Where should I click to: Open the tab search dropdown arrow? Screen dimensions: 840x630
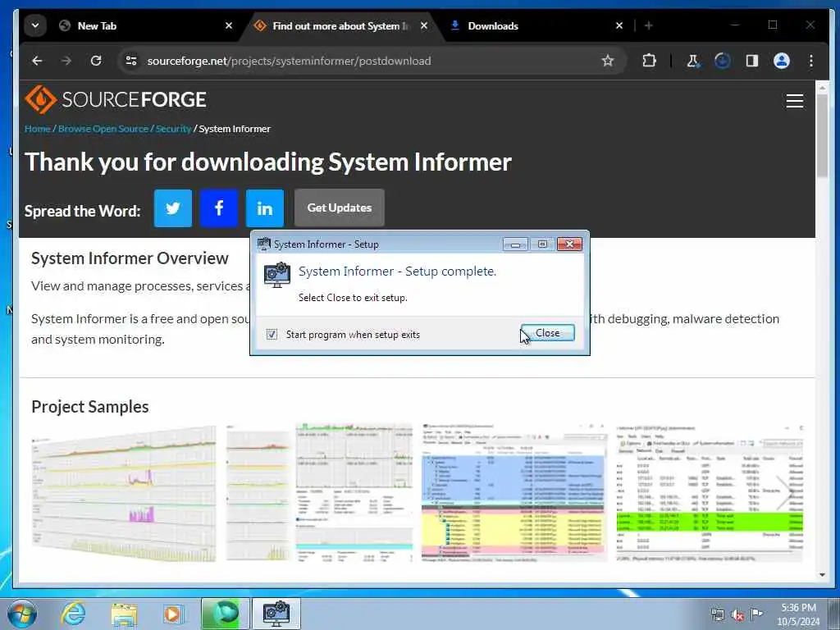[34, 25]
